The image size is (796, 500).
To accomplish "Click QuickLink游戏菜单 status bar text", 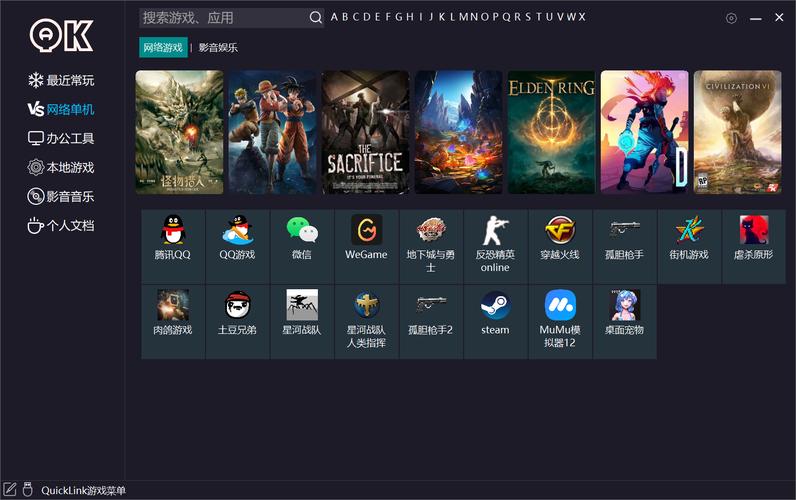I will pyautogui.click(x=83, y=490).
